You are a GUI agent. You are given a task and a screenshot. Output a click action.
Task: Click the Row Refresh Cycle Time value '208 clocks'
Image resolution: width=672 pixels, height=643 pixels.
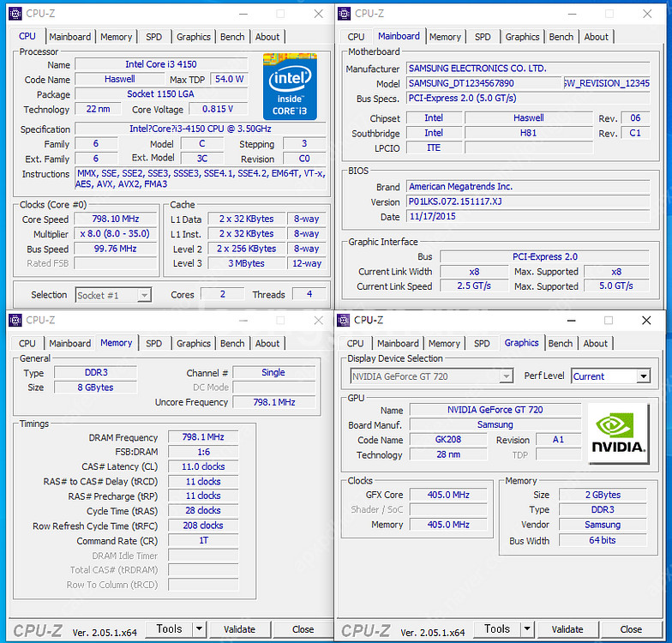pyautogui.click(x=203, y=526)
